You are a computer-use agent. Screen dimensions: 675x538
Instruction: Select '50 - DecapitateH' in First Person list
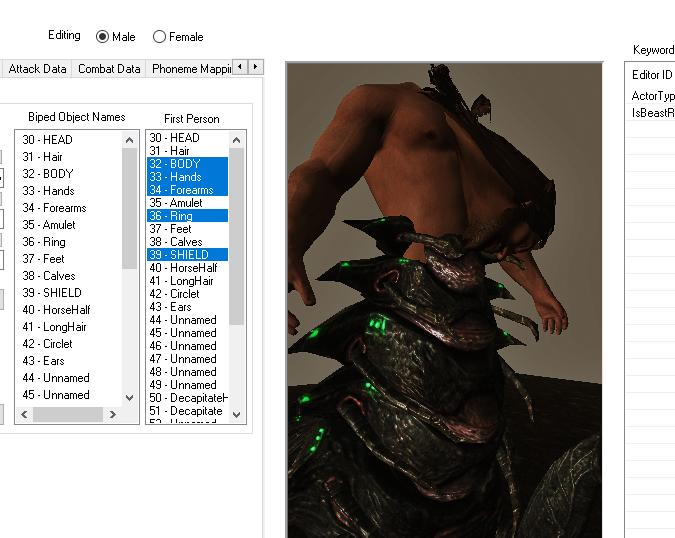coord(188,398)
